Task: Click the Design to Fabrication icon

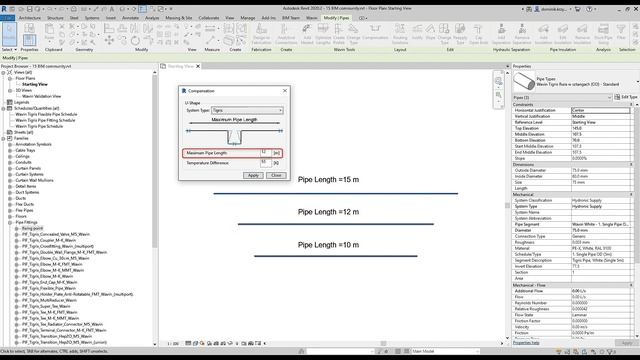Action: tap(261, 34)
